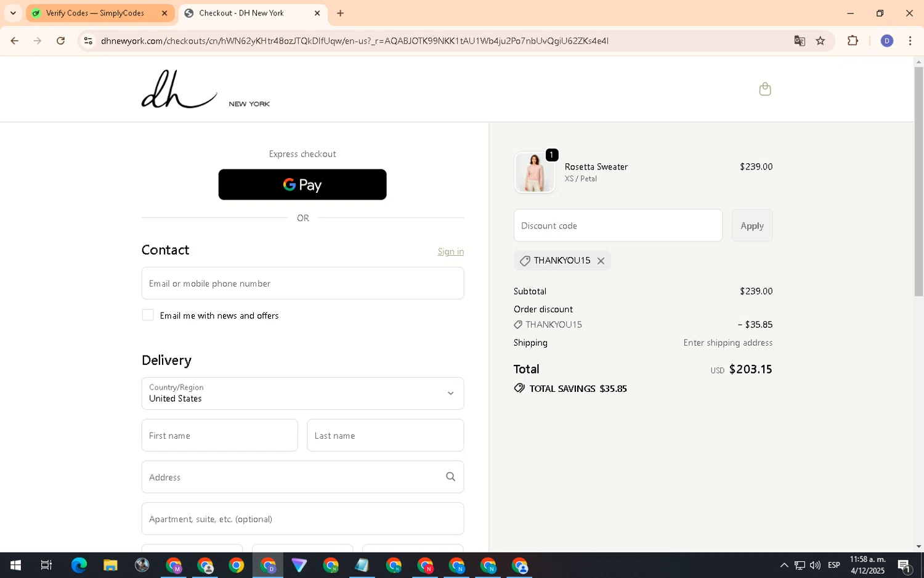
Task: Open Task View in taskbar
Action: [x=46, y=565]
